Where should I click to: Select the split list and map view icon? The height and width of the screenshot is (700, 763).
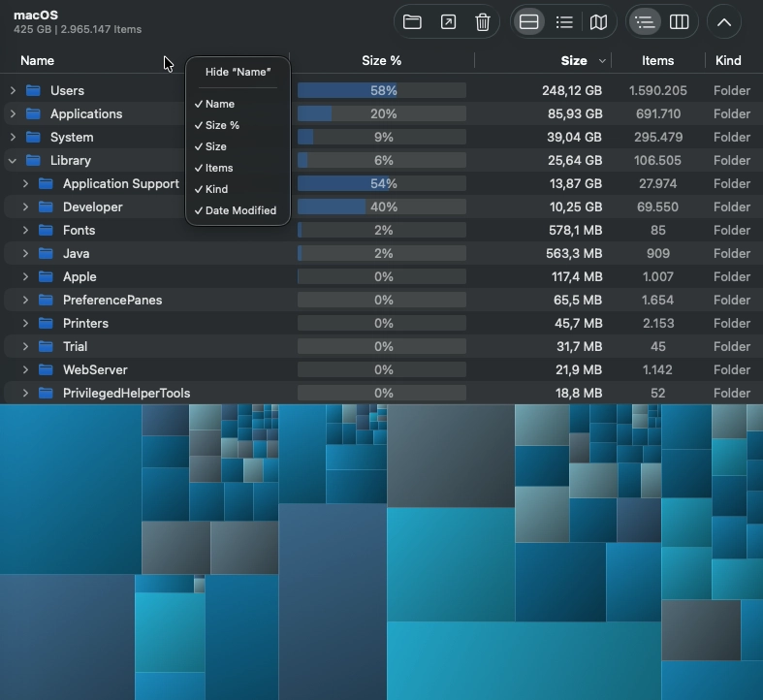coord(529,22)
